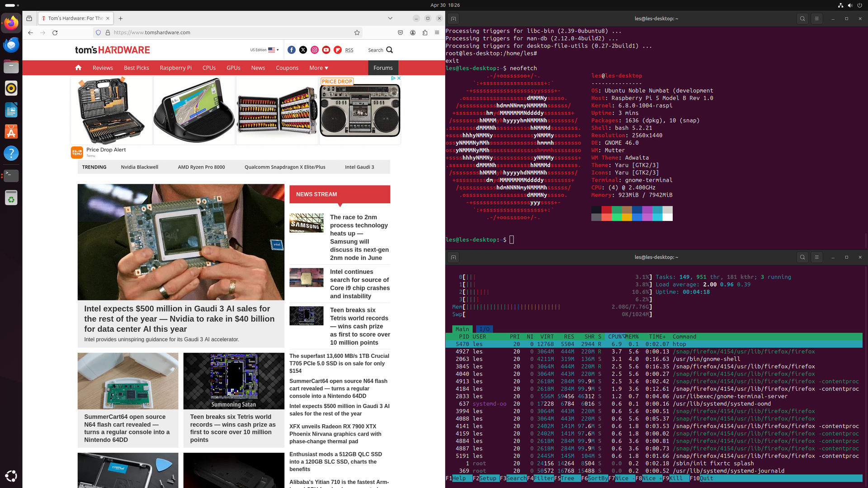Open the search icon in the terminal headerbar
Image resolution: width=868 pixels, height=488 pixels.
(x=802, y=19)
